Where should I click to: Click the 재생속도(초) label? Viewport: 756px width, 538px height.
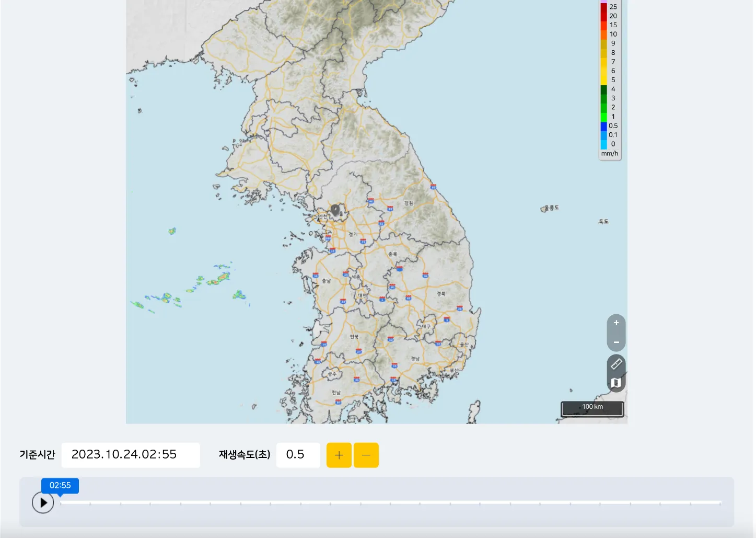coord(245,455)
